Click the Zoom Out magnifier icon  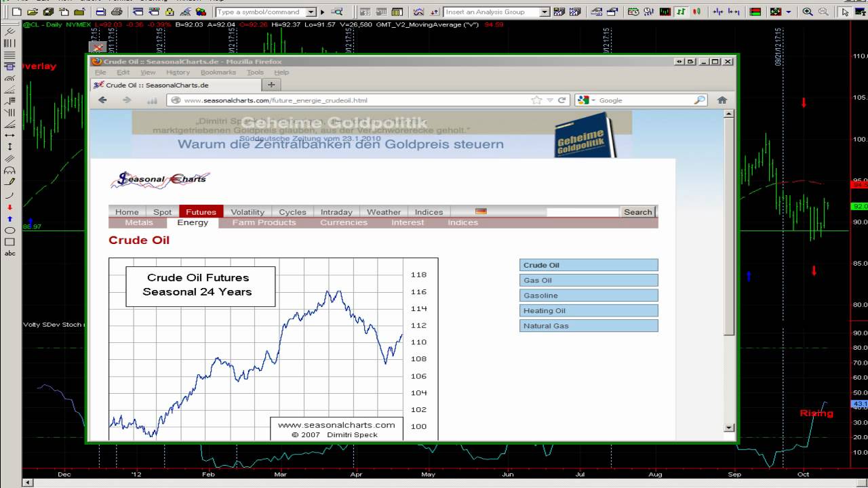click(x=823, y=12)
